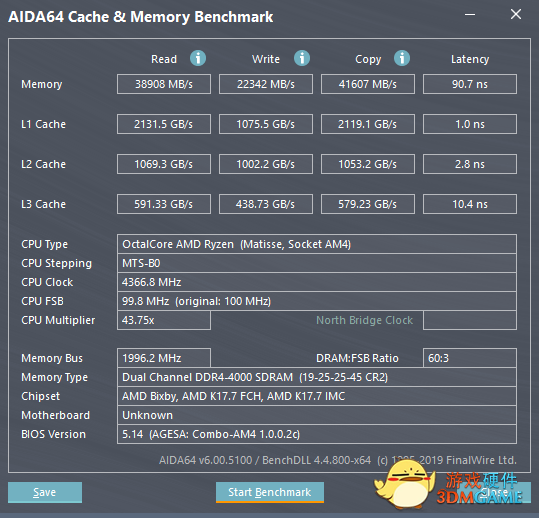Click the L3 Cache Copy 579.23 GB/s value
Image resolution: width=539 pixels, height=518 pixels.
(368, 204)
